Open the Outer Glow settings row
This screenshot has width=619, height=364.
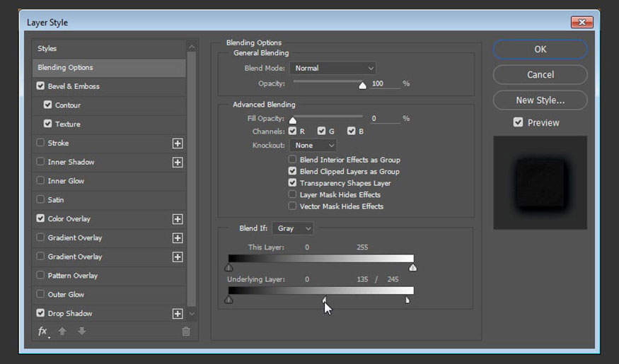click(x=66, y=295)
